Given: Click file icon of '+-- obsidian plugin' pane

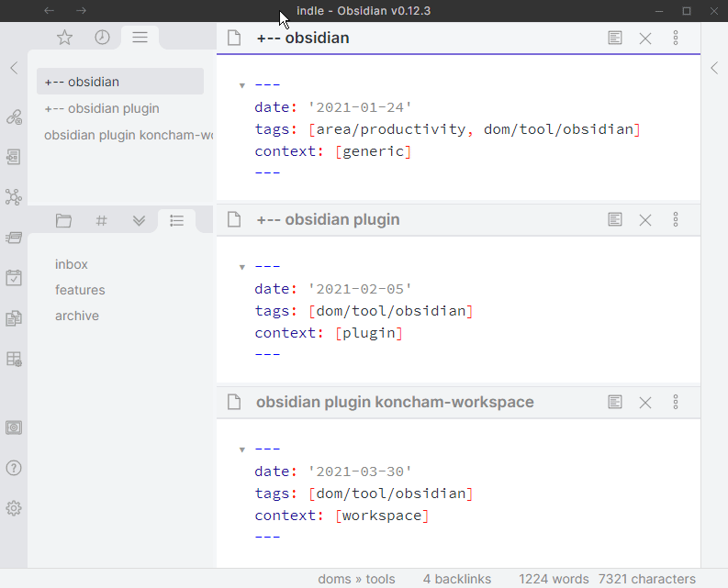Looking at the screenshot, I should click(x=234, y=219).
